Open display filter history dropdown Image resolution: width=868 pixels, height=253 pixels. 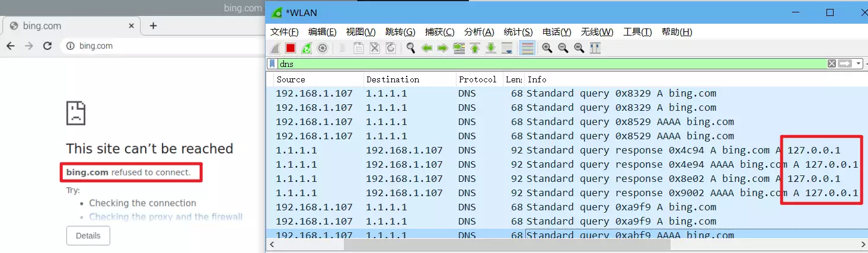[x=859, y=64]
